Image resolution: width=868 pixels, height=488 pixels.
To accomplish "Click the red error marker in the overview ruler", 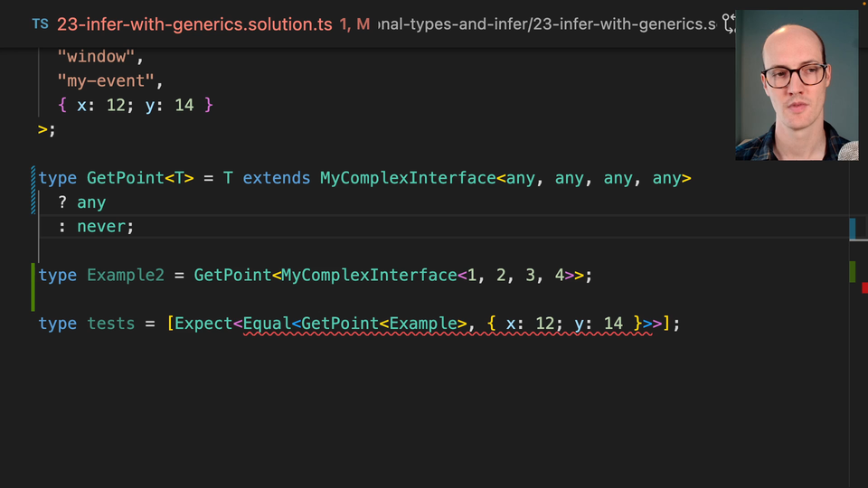I will 863,288.
